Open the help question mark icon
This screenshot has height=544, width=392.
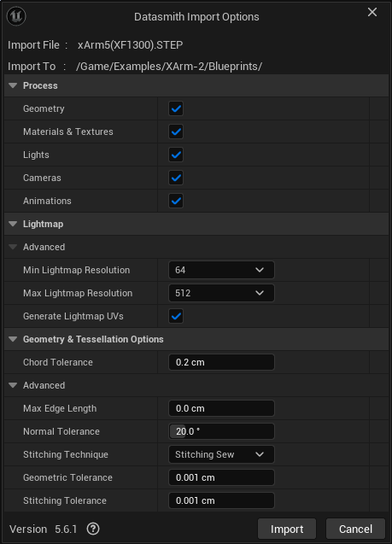(x=93, y=529)
